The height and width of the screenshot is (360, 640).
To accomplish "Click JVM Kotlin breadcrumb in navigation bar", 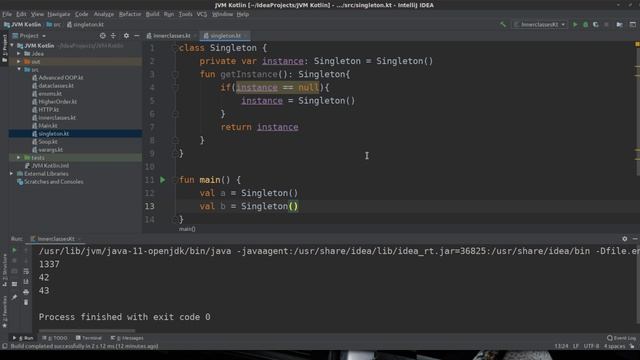I will pyautogui.click(x=22, y=24).
